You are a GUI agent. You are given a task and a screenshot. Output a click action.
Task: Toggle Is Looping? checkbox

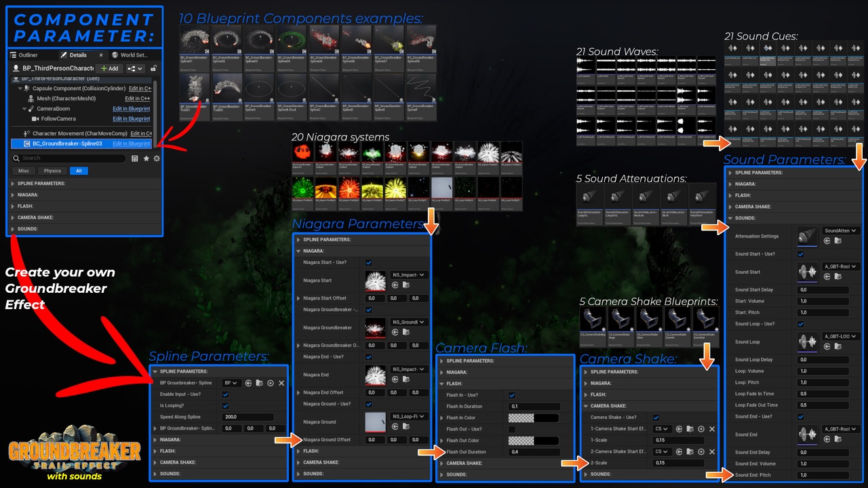[226, 405]
